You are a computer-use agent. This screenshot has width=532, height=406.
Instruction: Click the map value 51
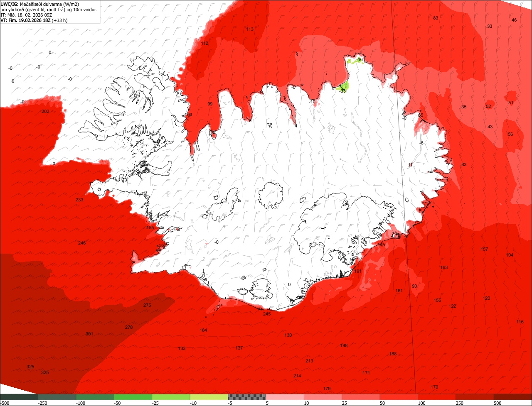[x=511, y=103]
